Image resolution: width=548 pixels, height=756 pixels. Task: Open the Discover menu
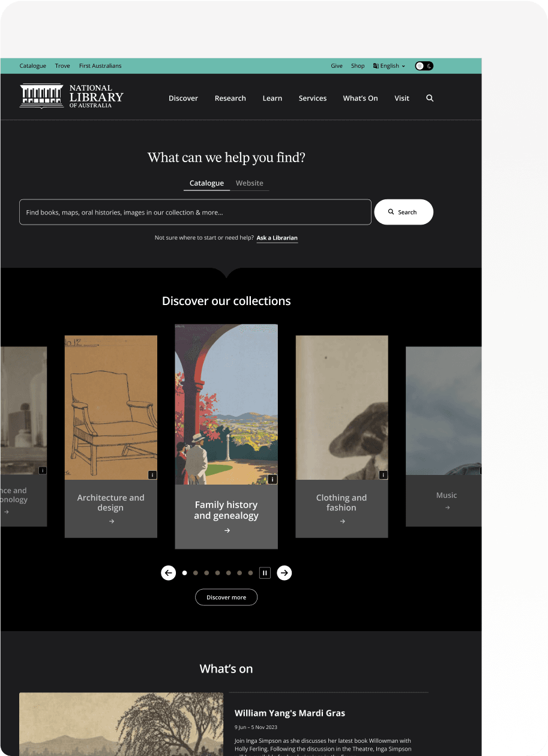(183, 98)
